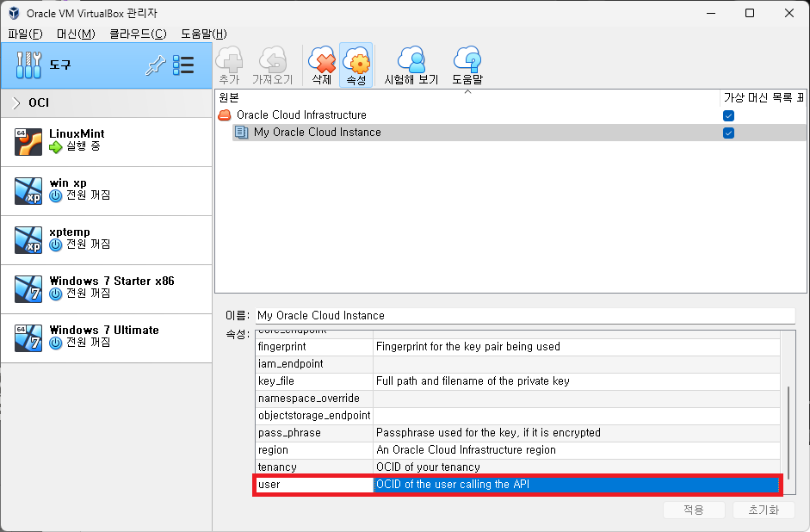Click xptemp powered-off state icon
810x532 pixels.
pos(56,245)
